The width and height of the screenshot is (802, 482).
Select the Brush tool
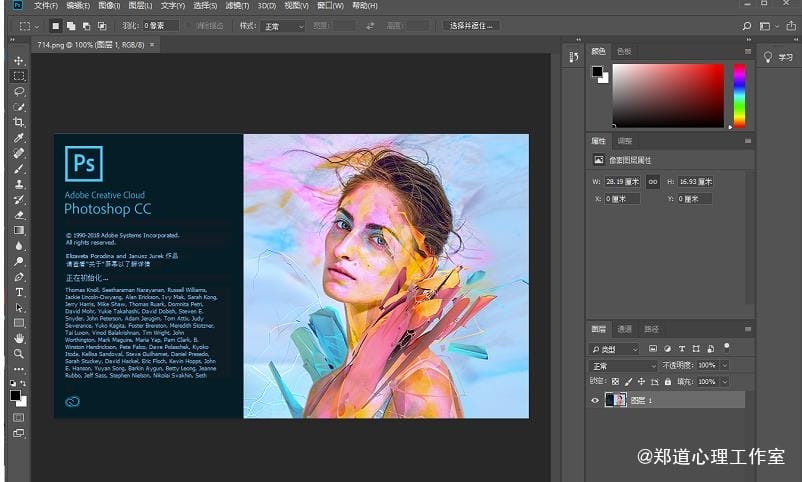[19, 169]
